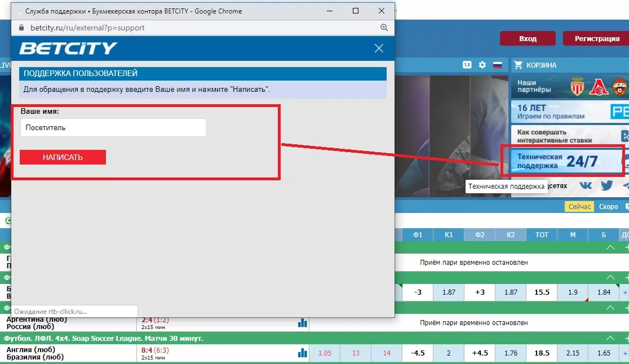This screenshot has height=364, width=629.
Task: Open the shopping cart icon next to Корзина
Action: (517, 65)
